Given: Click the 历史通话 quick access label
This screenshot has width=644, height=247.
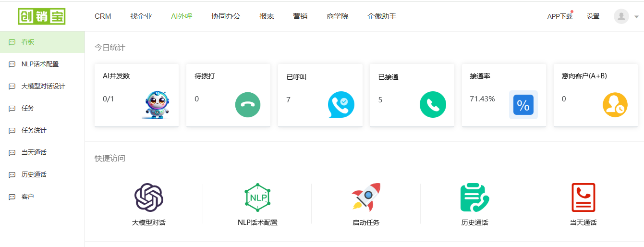Looking at the screenshot, I should (474, 222).
